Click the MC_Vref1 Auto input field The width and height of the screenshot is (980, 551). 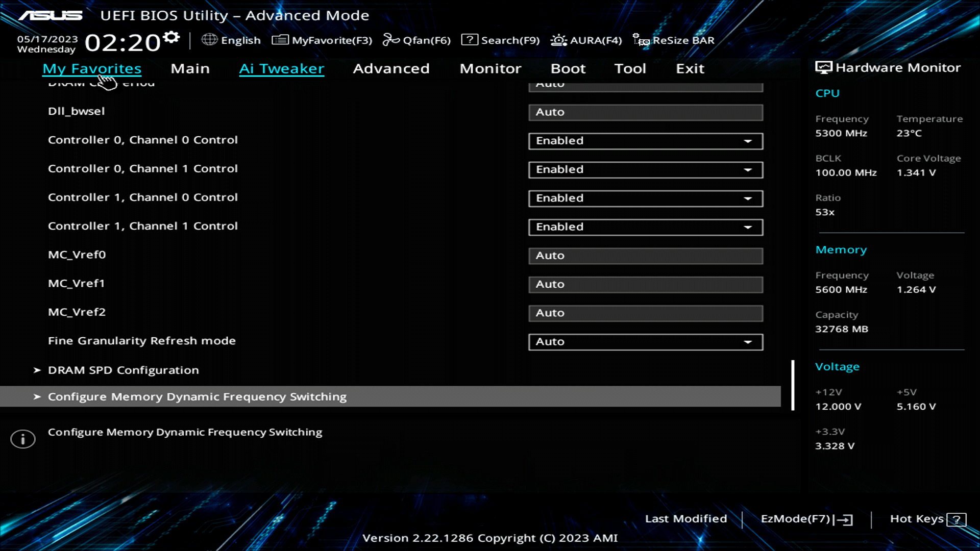(x=645, y=284)
